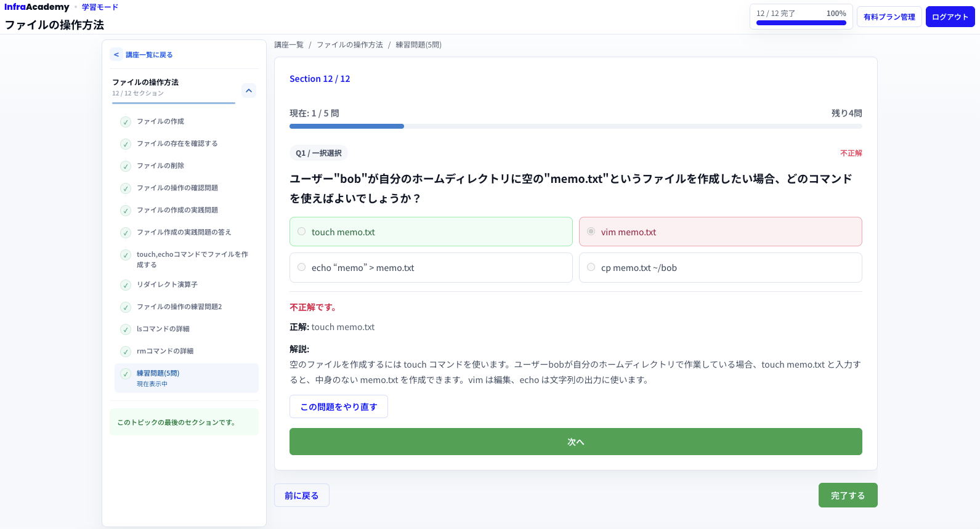
Task: Click the 学習モード label
Action: click(x=100, y=7)
